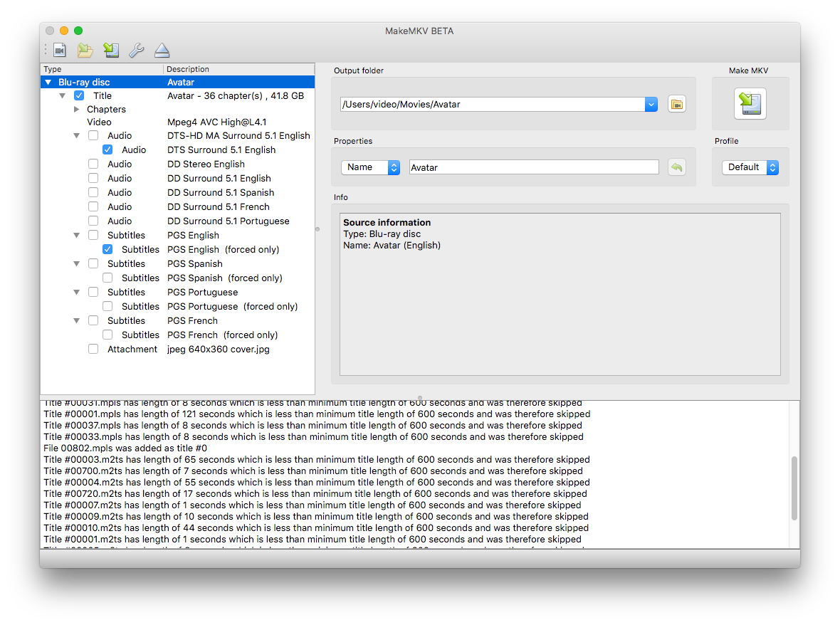Select 'Avatar - 36 chapter(s) , 41.8 GB'

(236, 95)
